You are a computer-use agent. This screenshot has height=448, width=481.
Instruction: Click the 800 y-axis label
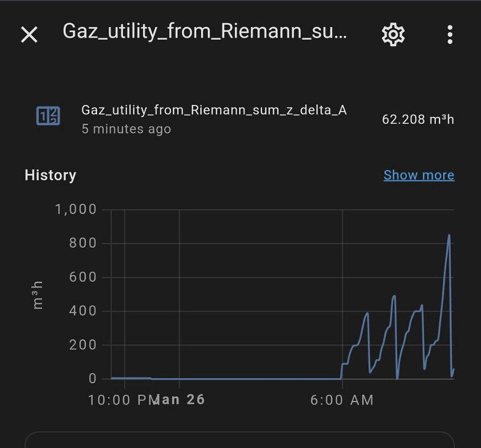(x=82, y=243)
